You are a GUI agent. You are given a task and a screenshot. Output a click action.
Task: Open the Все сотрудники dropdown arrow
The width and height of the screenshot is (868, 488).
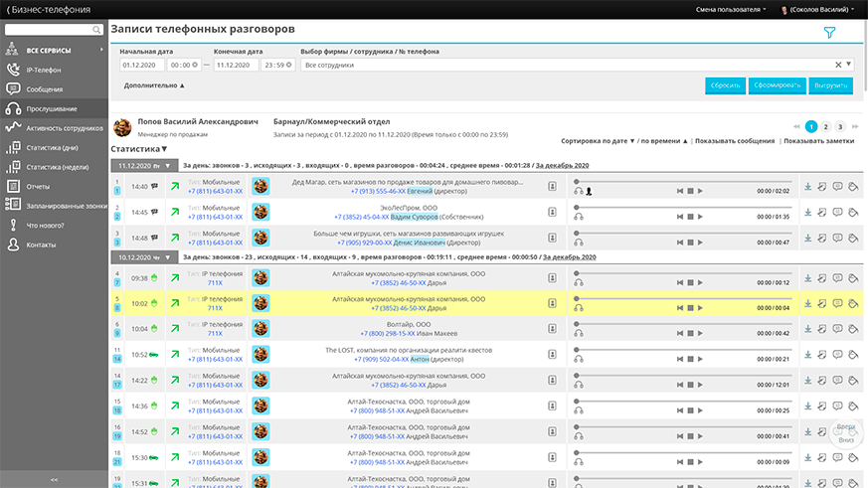(x=849, y=65)
